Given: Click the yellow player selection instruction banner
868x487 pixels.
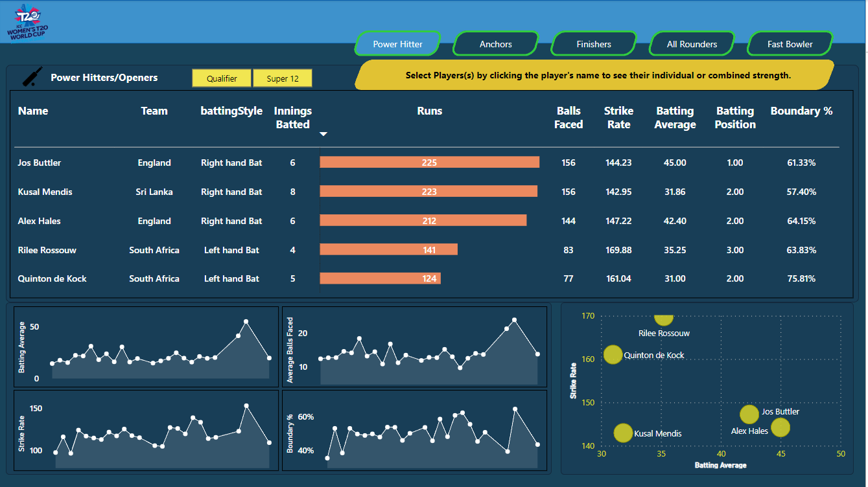Looking at the screenshot, I should 594,75.
